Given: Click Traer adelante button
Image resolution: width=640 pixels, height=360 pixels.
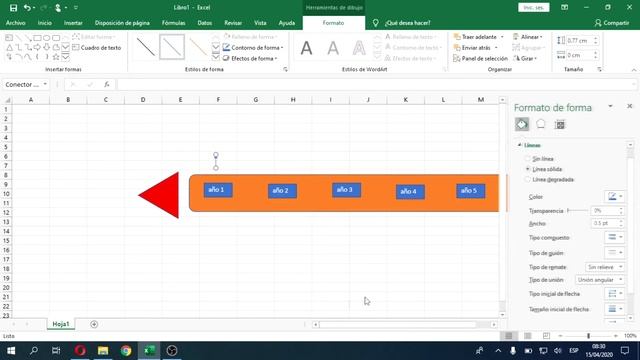Looking at the screenshot, I should point(475,37).
